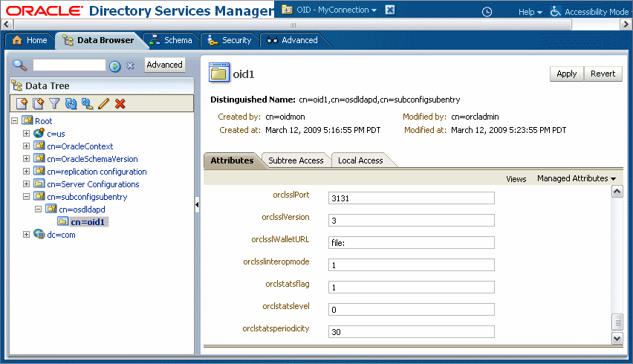Click the Revert button
This screenshot has width=633, height=364.
[603, 74]
